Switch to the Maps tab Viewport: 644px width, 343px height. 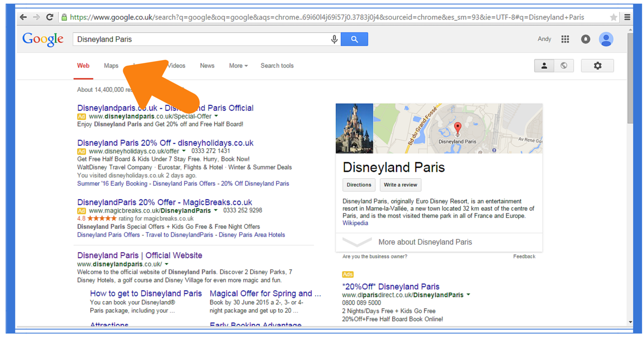[x=111, y=66]
